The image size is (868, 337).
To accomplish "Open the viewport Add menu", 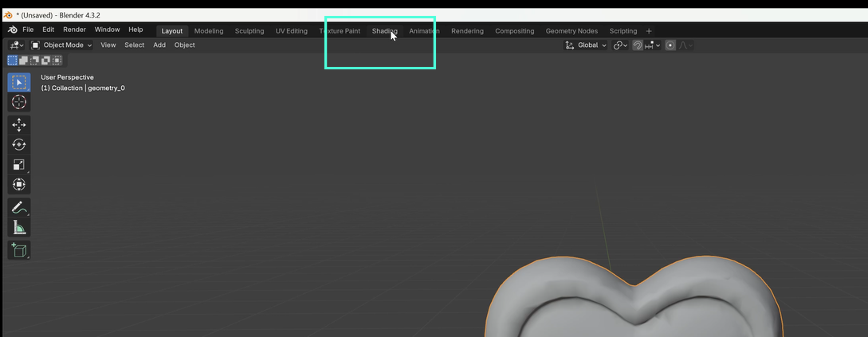I will tap(159, 45).
